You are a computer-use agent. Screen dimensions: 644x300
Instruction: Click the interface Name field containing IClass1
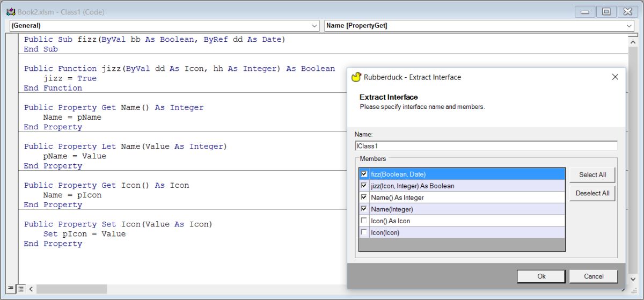tap(486, 146)
